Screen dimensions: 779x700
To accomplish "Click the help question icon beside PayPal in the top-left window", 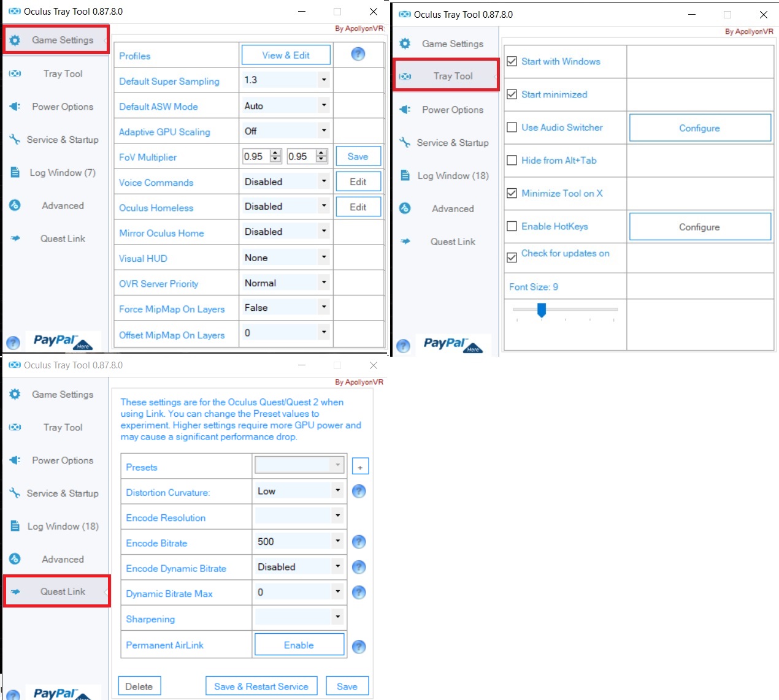I will [x=13, y=343].
